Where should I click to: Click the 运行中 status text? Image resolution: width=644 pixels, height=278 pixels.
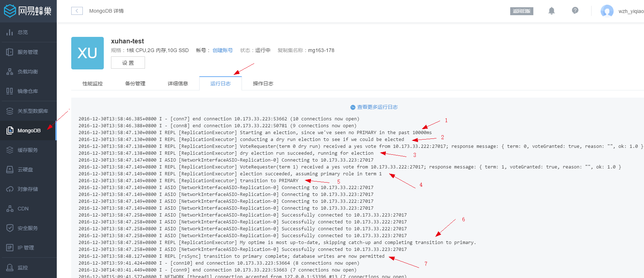point(263,50)
